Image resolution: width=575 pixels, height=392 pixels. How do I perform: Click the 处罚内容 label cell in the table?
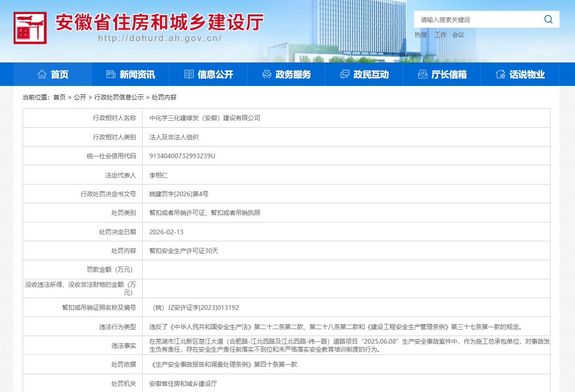click(x=83, y=251)
